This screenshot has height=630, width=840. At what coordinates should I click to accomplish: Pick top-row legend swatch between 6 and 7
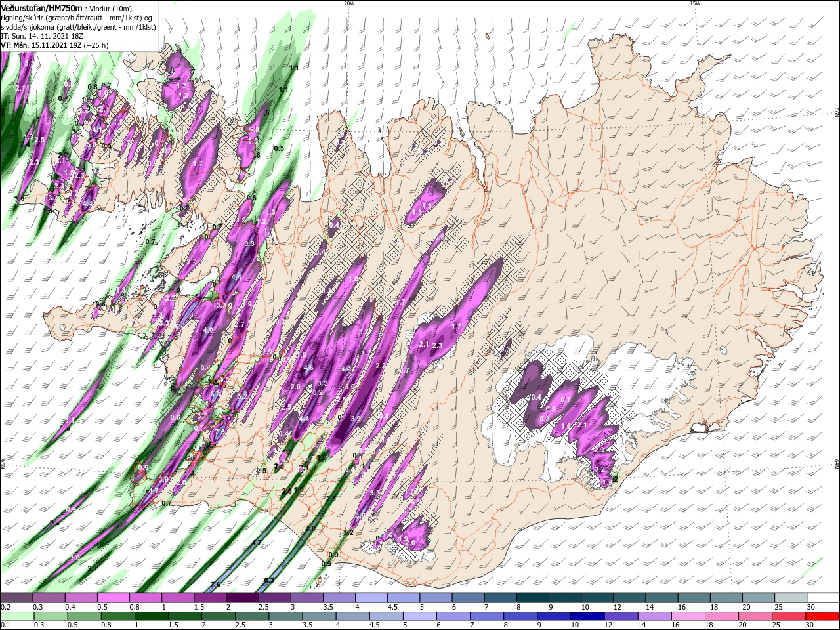[x=468, y=598]
